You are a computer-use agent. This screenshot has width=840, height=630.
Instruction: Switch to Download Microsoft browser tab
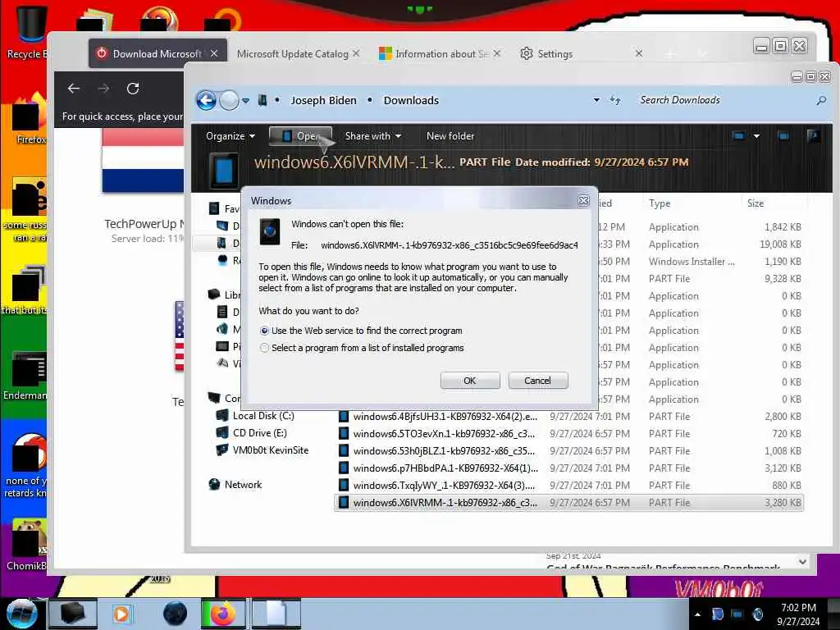[157, 53]
